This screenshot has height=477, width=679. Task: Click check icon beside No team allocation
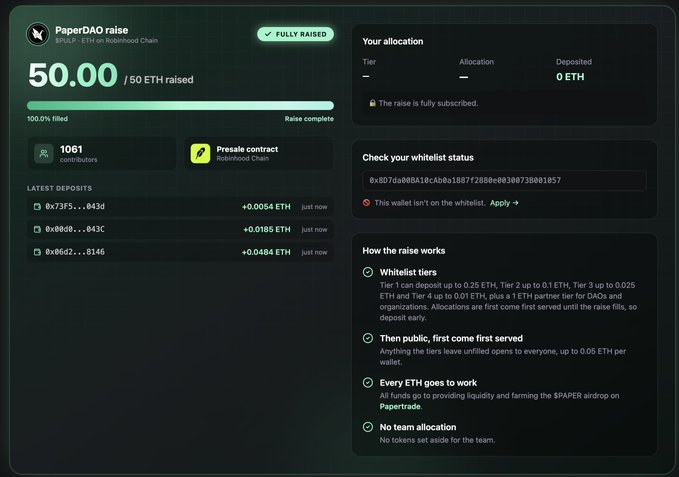(368, 427)
